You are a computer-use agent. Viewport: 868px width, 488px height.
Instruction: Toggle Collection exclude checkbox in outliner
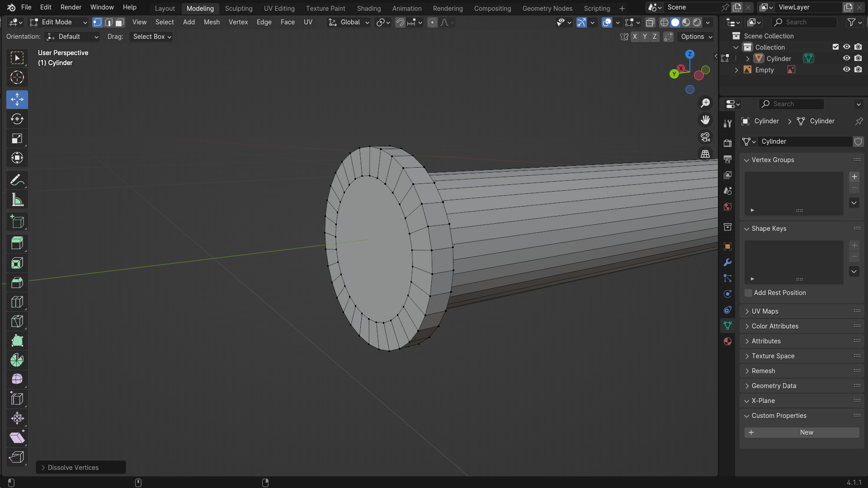click(835, 47)
